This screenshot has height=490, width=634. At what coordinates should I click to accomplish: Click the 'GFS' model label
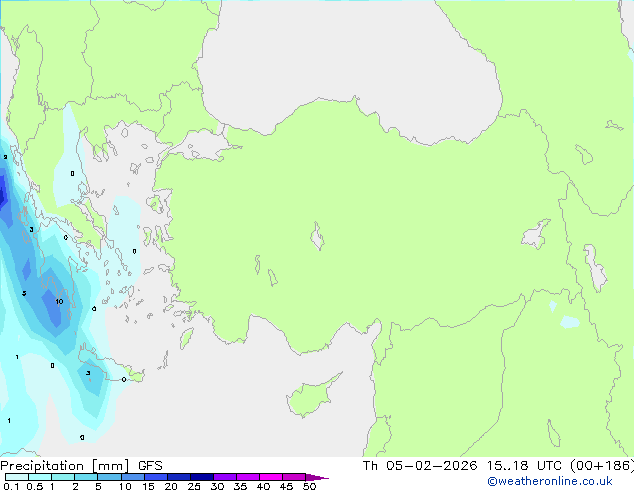click(x=150, y=466)
